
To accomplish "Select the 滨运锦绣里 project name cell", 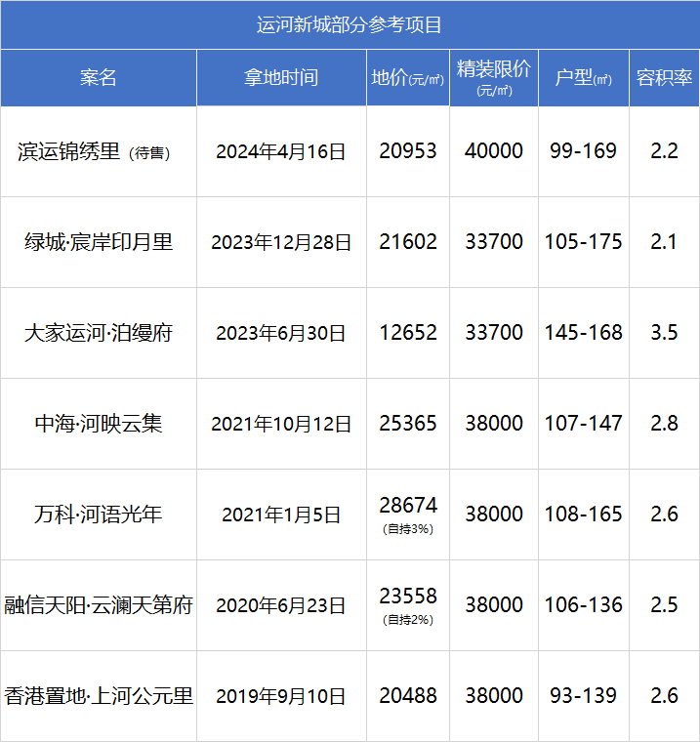I will (x=94, y=151).
